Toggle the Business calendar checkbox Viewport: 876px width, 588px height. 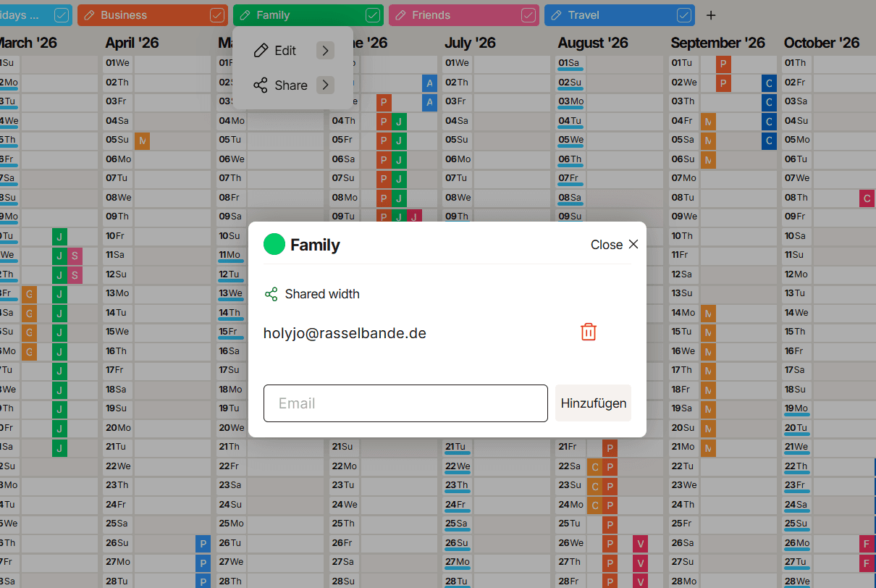pos(217,15)
